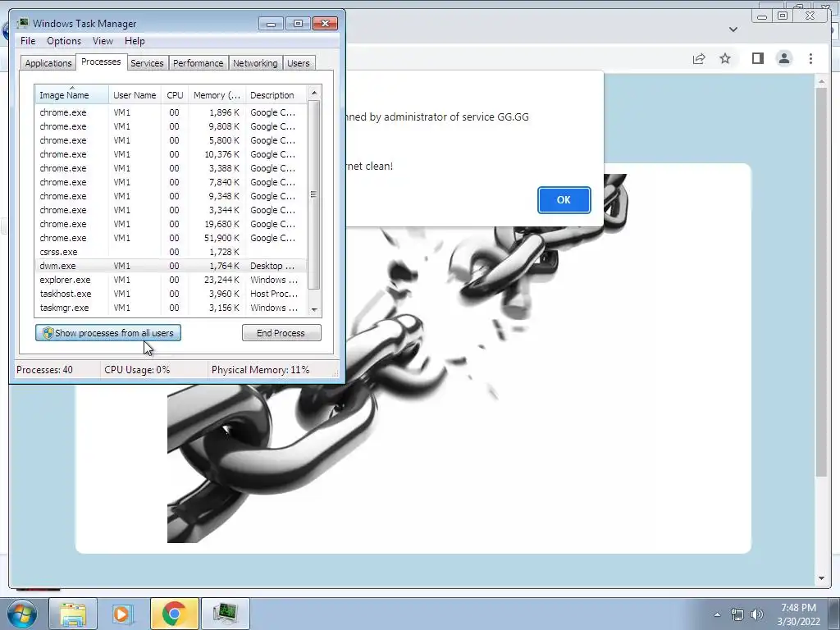The height and width of the screenshot is (630, 840).
Task: Click Chrome page vertical scrollbar thumb
Action: pos(822,282)
